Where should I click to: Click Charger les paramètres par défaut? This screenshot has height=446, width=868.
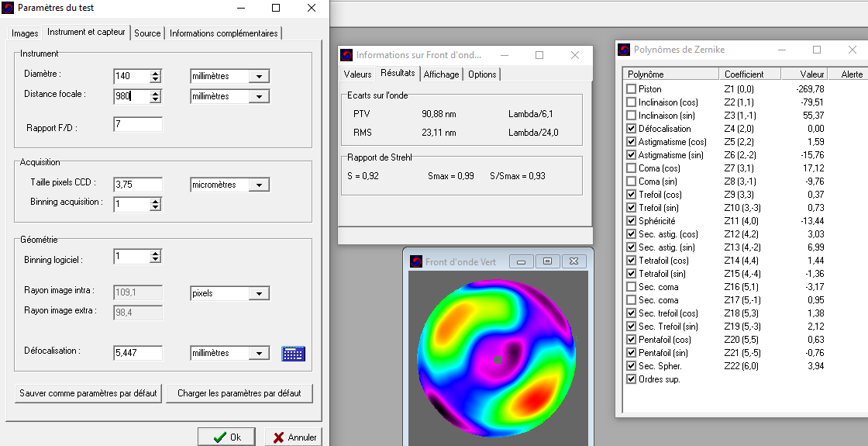[x=239, y=393]
